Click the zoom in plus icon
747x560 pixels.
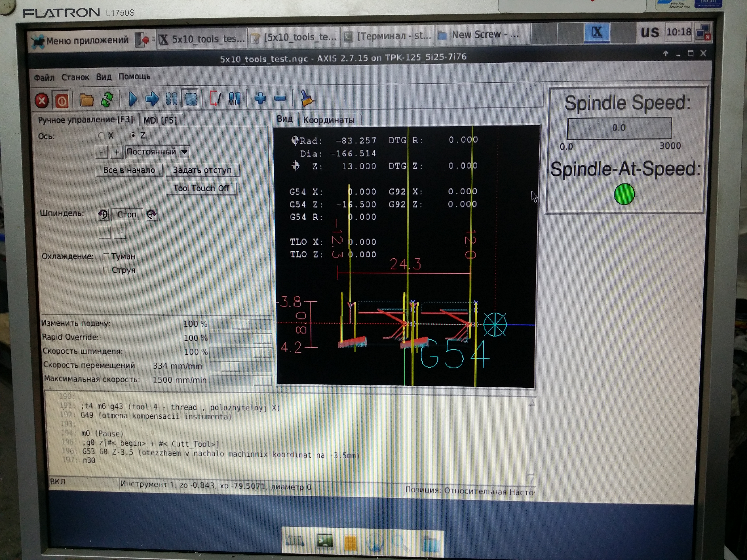[x=260, y=99]
